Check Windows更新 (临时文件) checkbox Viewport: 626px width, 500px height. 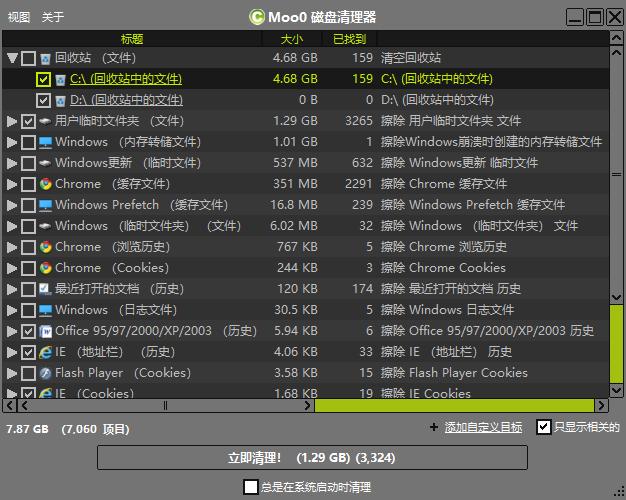tap(28, 163)
